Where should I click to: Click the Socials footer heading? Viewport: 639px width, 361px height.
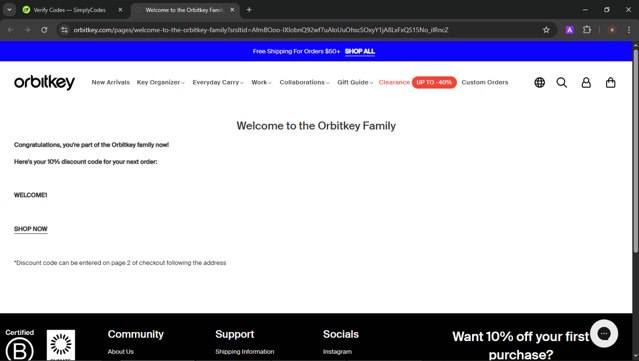click(341, 335)
